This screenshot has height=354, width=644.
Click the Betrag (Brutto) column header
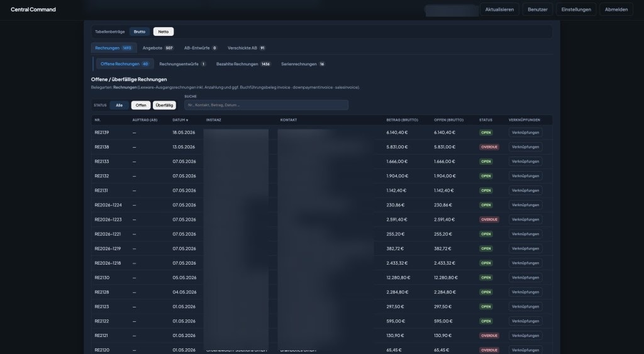tap(402, 120)
